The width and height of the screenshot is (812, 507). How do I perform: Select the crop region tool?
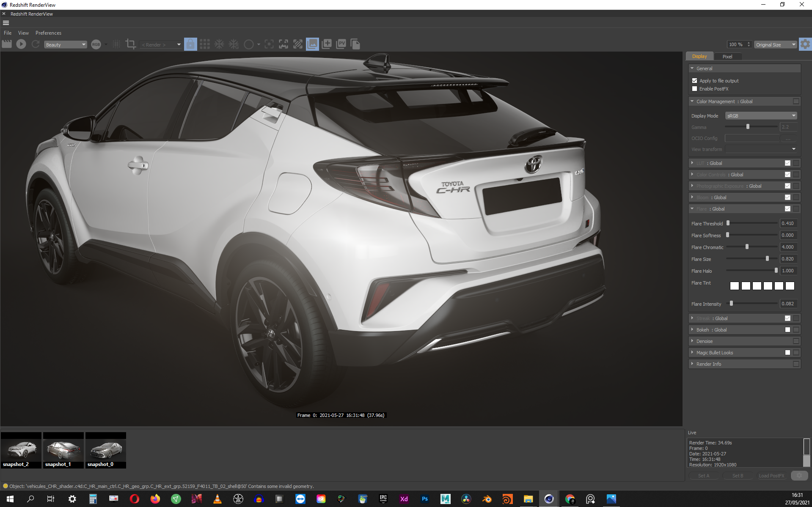(131, 44)
